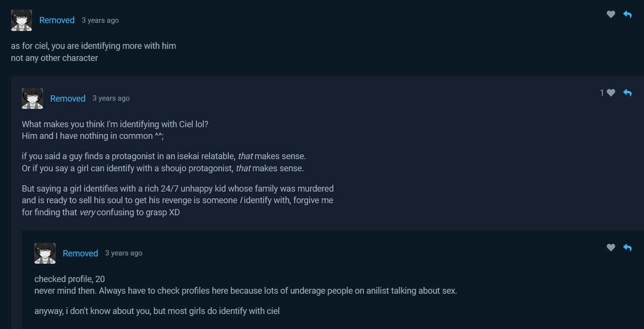Click '3 years ago' timestamp on nested reply
The height and width of the screenshot is (329, 644).
124,253
